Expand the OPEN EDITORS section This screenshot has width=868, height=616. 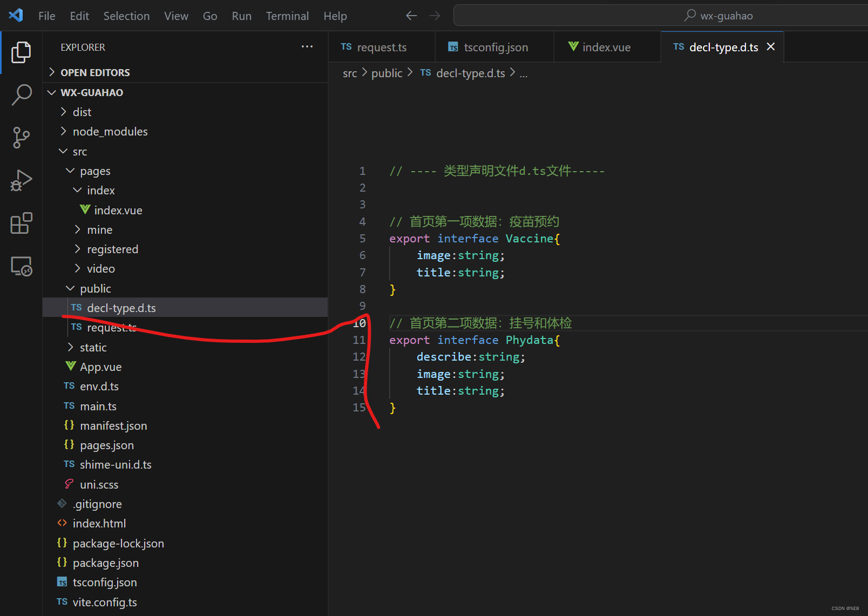coord(52,72)
